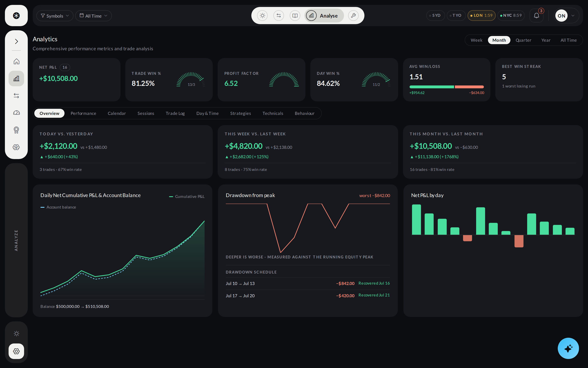Switch to the Day & Time tab
Screen dimensions: 588x368
207,113
